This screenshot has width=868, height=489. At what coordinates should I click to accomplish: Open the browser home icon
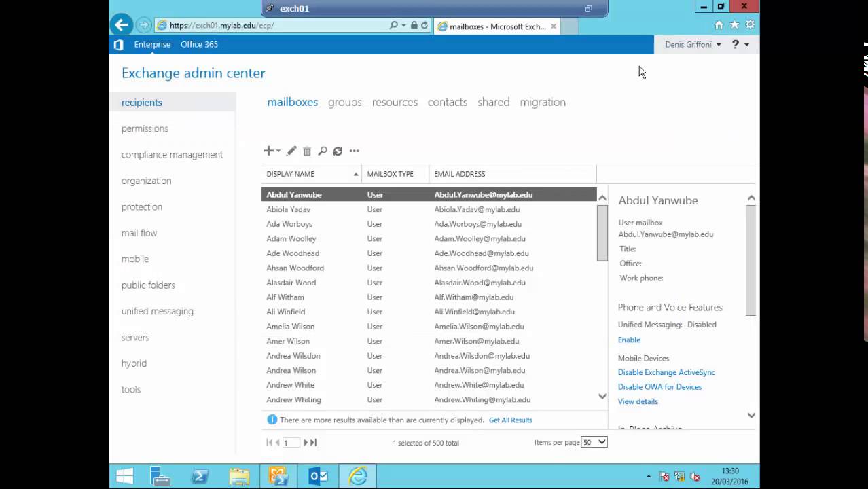(719, 25)
